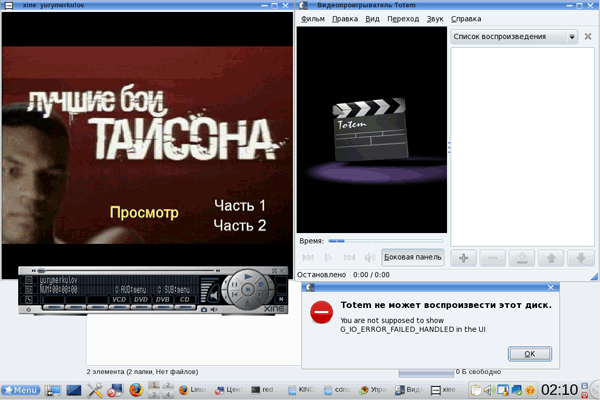Select Часть 1 in the DVD menu

[x=240, y=206]
